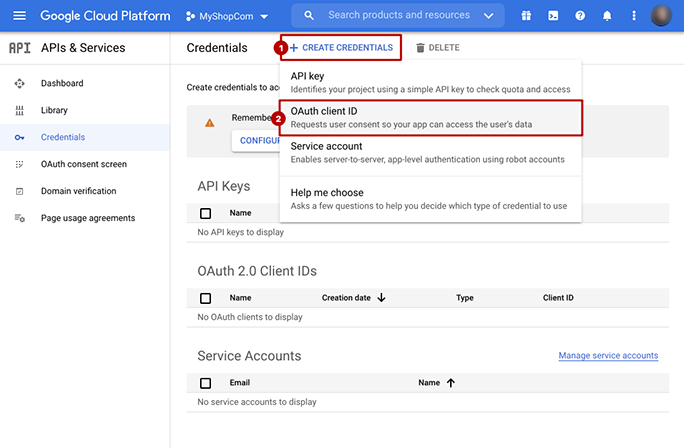Choose OAuth client ID menu option
Image resolution: width=684 pixels, height=448 pixels.
(430, 118)
